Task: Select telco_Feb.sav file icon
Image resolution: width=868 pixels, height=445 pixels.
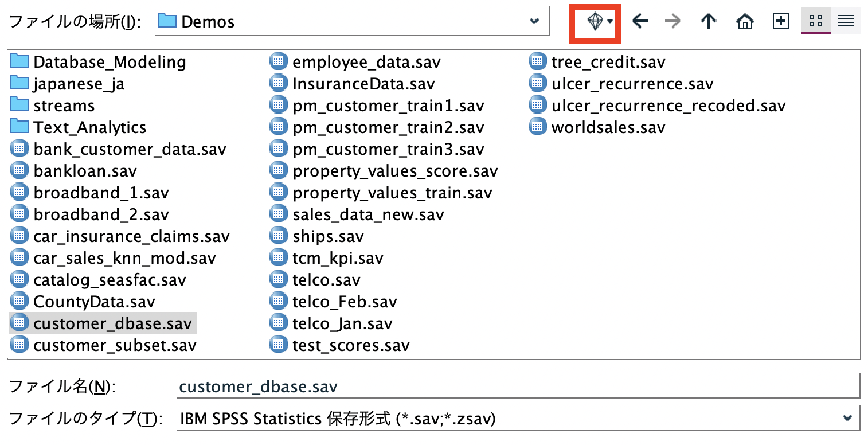Action: [278, 302]
